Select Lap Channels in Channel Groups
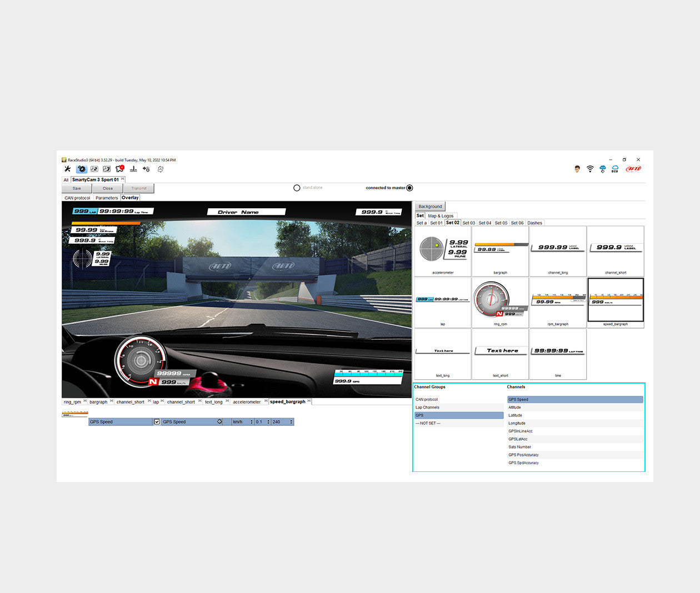 pos(428,408)
